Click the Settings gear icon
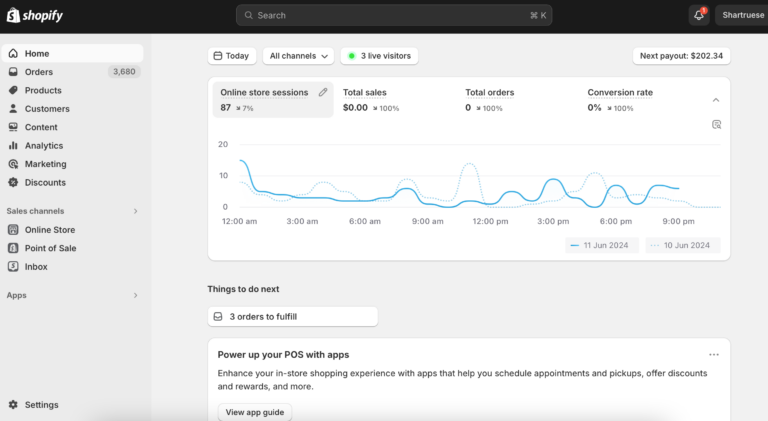 [x=13, y=405]
